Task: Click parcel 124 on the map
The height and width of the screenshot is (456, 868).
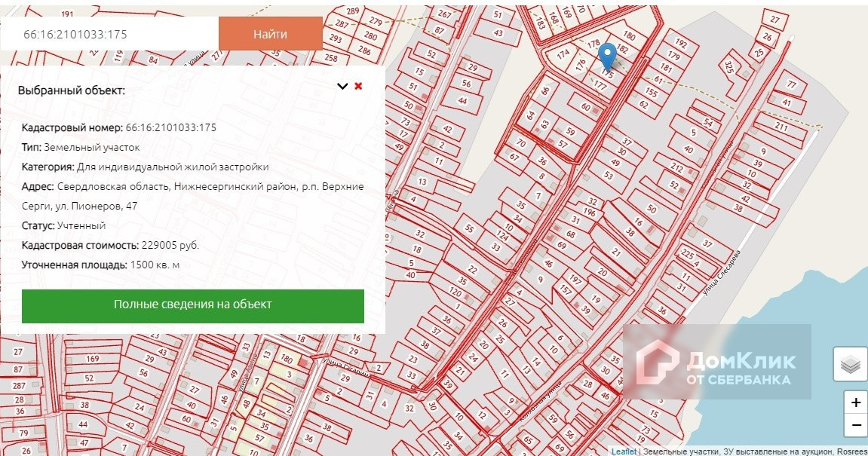Action: click(x=503, y=237)
